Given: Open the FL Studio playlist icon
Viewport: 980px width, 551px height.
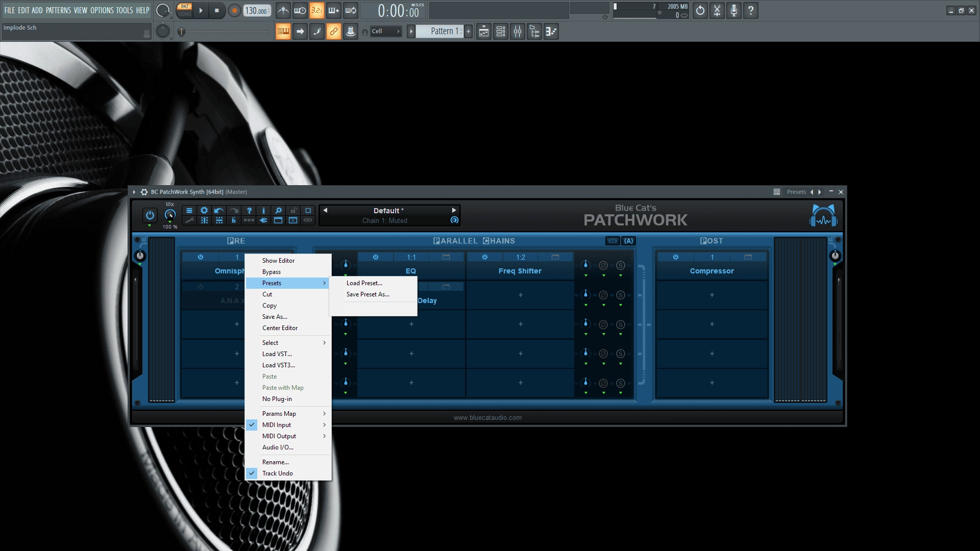Looking at the screenshot, I should click(484, 32).
